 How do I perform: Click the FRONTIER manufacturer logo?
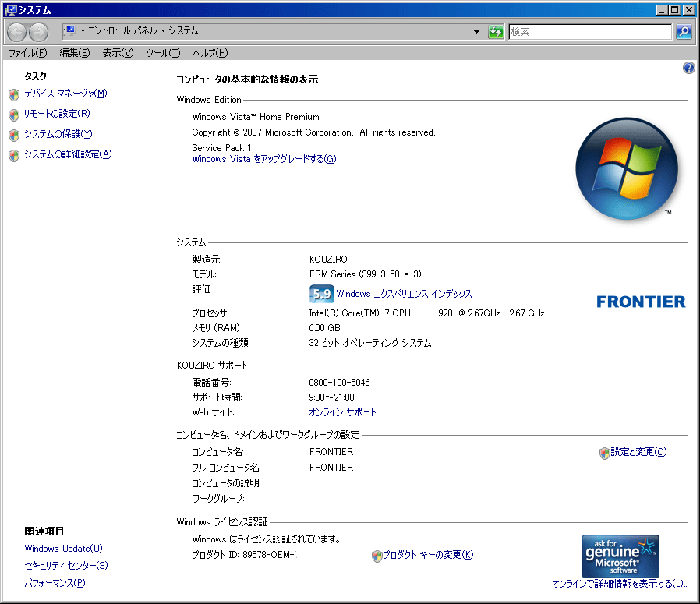[x=641, y=302]
